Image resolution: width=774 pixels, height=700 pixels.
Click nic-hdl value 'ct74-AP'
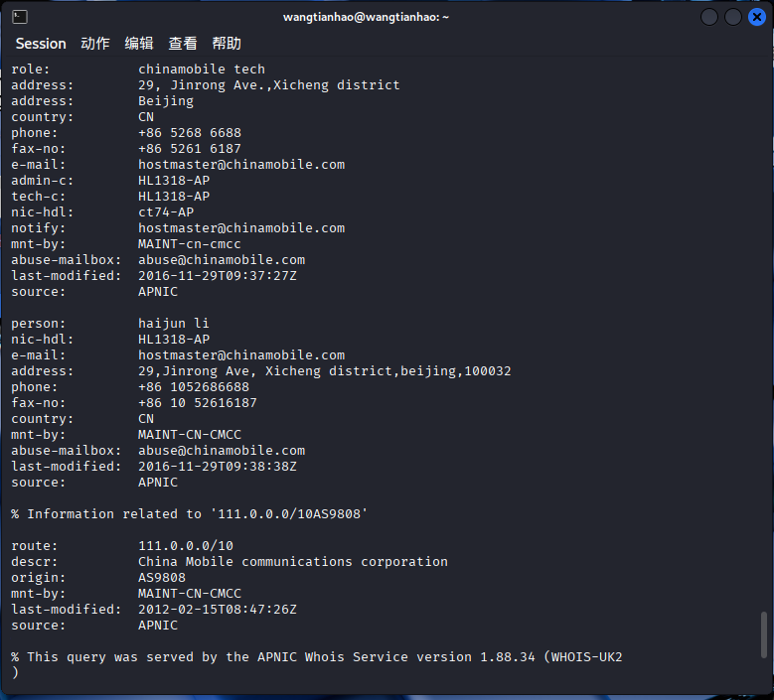coord(166,212)
